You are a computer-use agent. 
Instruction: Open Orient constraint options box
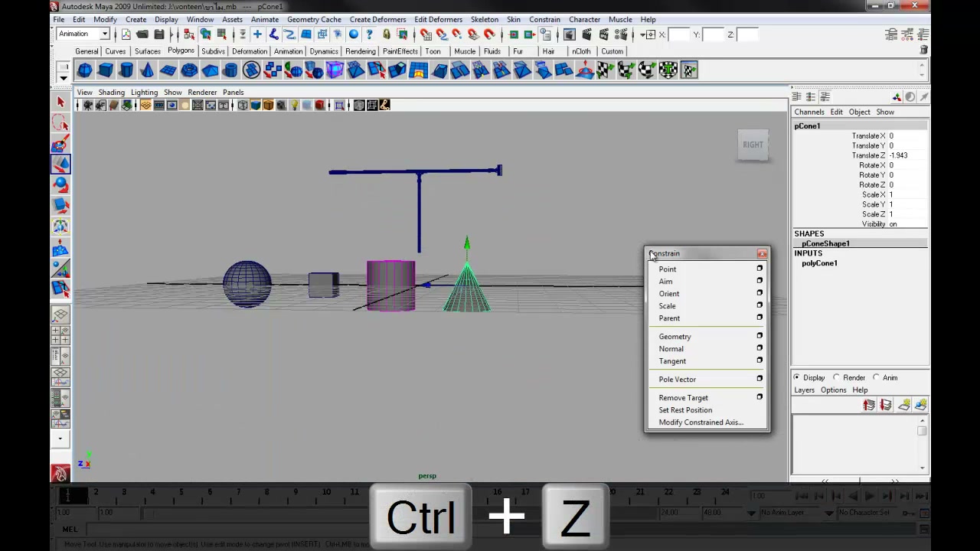(x=759, y=293)
